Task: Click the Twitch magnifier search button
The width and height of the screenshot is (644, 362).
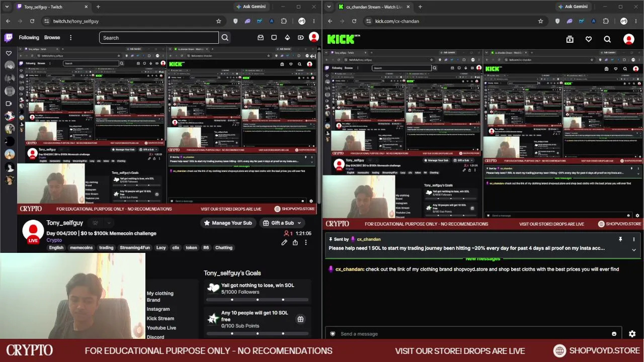Action: [225, 38]
